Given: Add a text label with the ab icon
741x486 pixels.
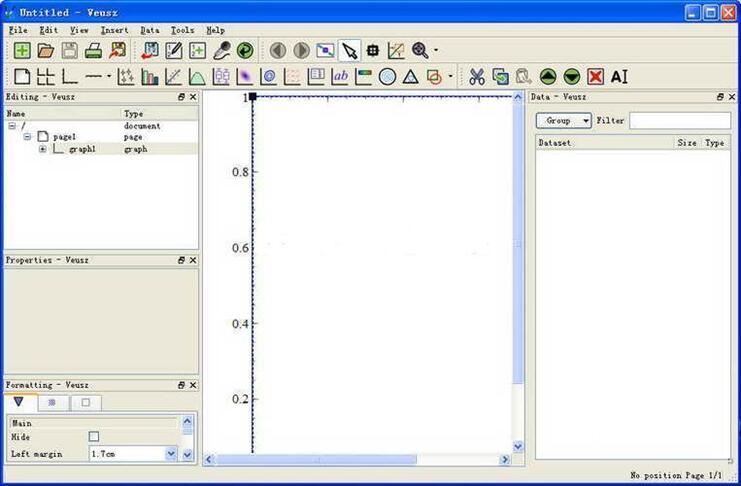Looking at the screenshot, I should click(x=340, y=77).
